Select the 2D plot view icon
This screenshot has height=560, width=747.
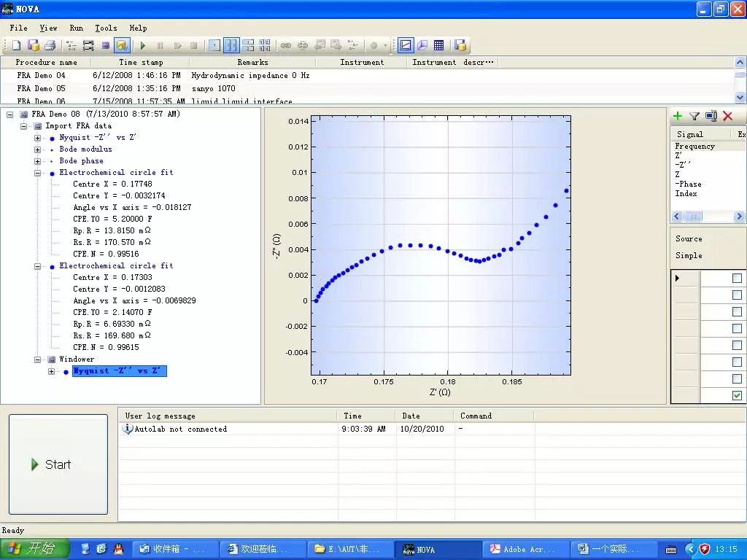tap(406, 45)
